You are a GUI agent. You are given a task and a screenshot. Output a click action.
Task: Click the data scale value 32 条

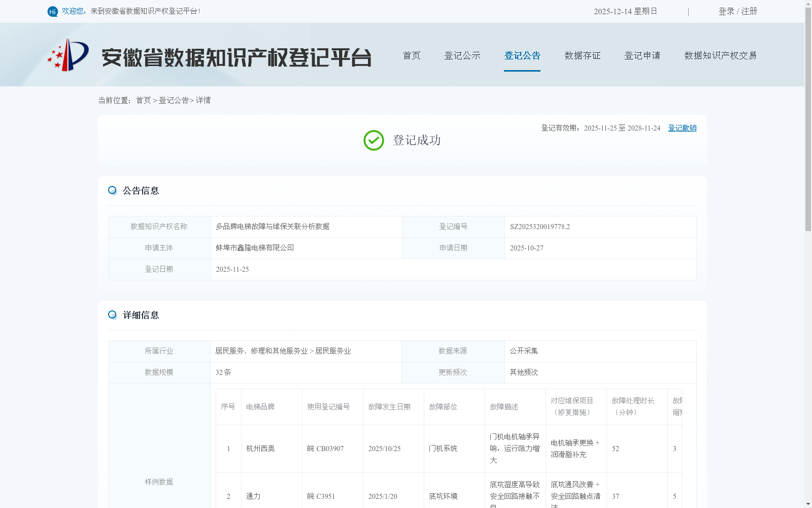click(x=223, y=372)
